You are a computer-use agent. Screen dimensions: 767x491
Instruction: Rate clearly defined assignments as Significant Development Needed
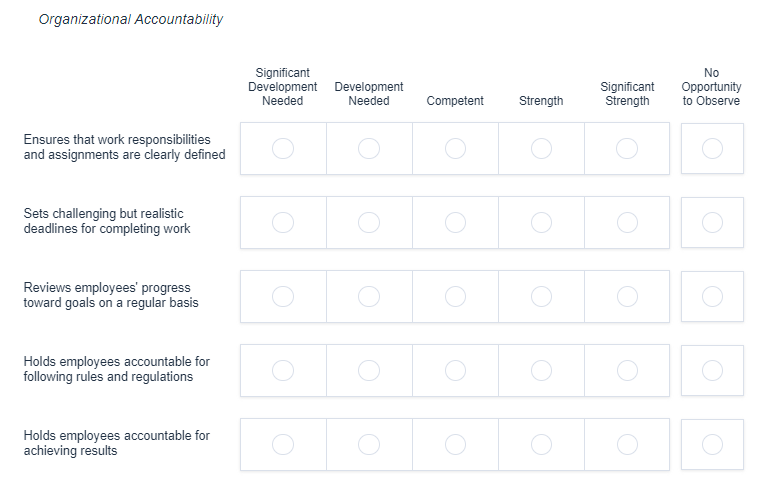(283, 148)
